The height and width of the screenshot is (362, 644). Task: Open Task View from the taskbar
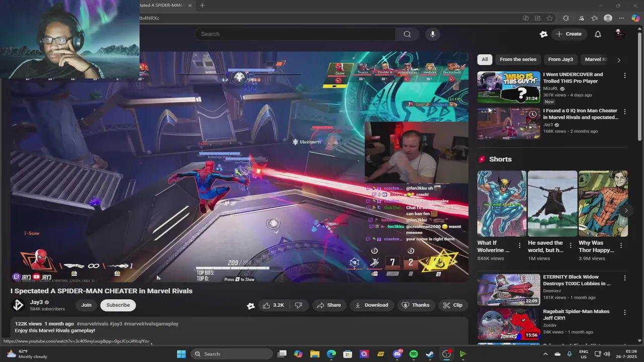pyautogui.click(x=282, y=354)
